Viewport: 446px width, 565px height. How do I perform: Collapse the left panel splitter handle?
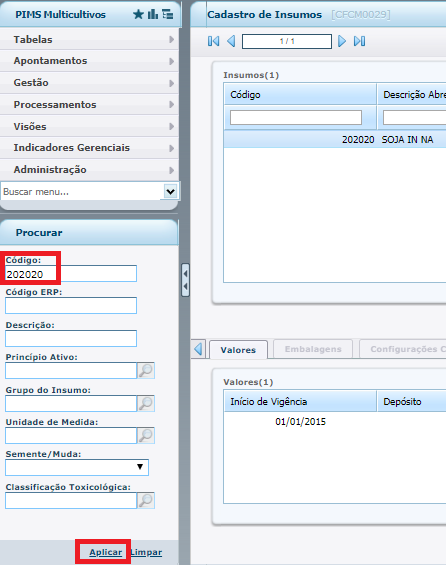(185, 280)
